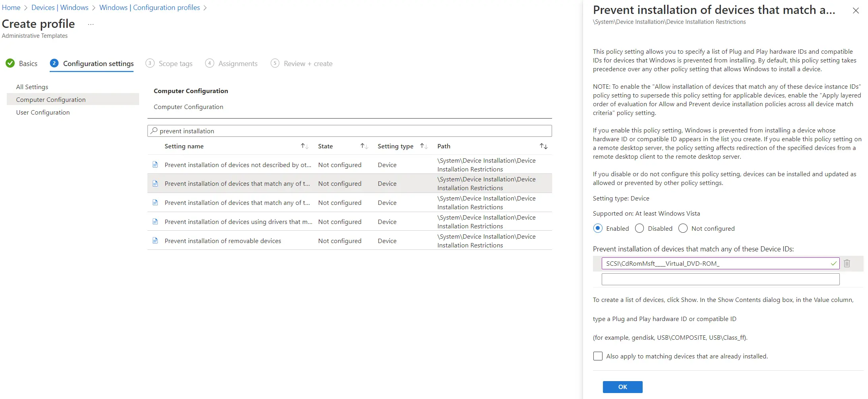Select All Settings in the left tree
868x399 pixels.
(x=32, y=87)
